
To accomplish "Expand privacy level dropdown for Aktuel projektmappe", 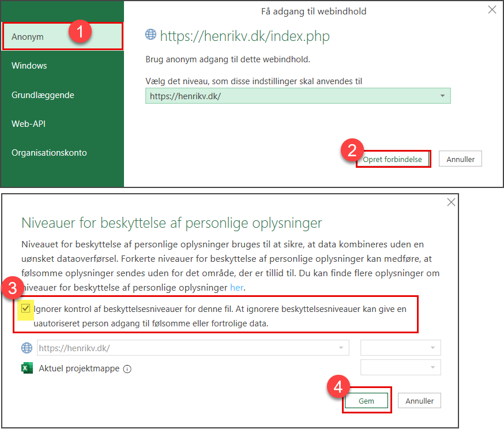I will 401,367.
